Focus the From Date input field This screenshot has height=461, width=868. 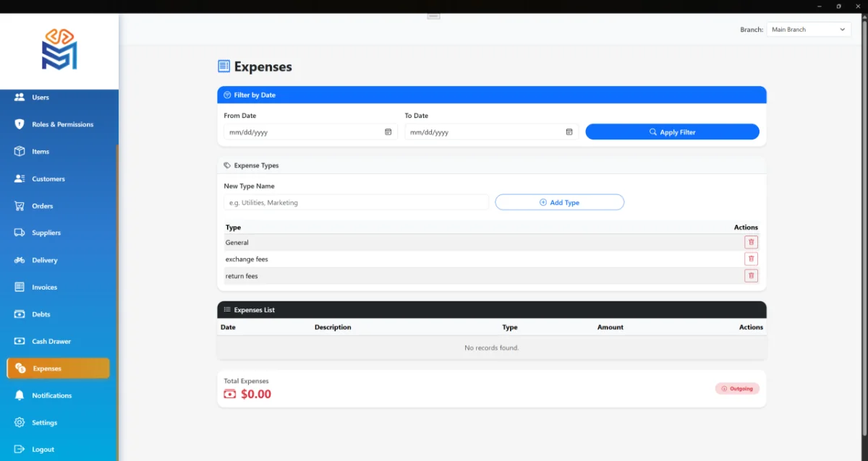(310, 132)
